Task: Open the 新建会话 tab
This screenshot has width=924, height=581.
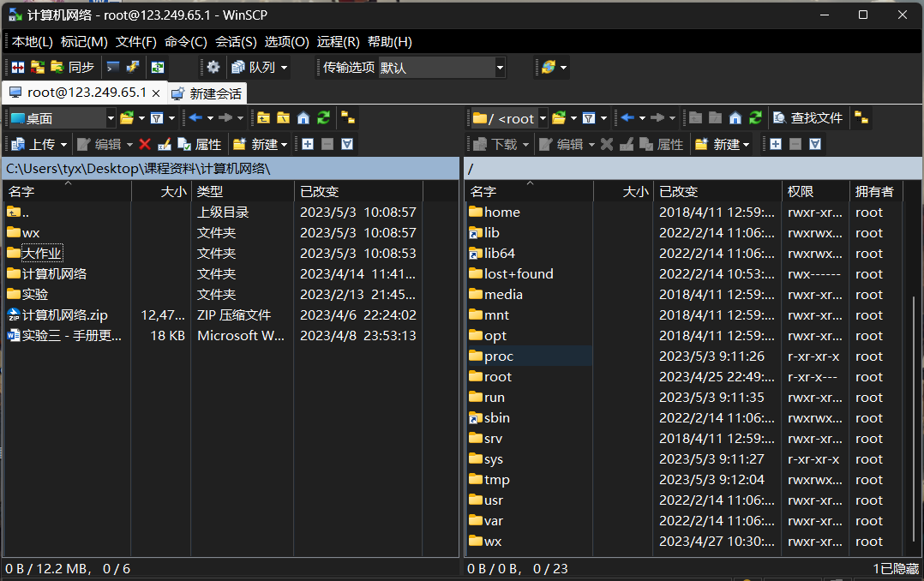Action: tap(207, 93)
